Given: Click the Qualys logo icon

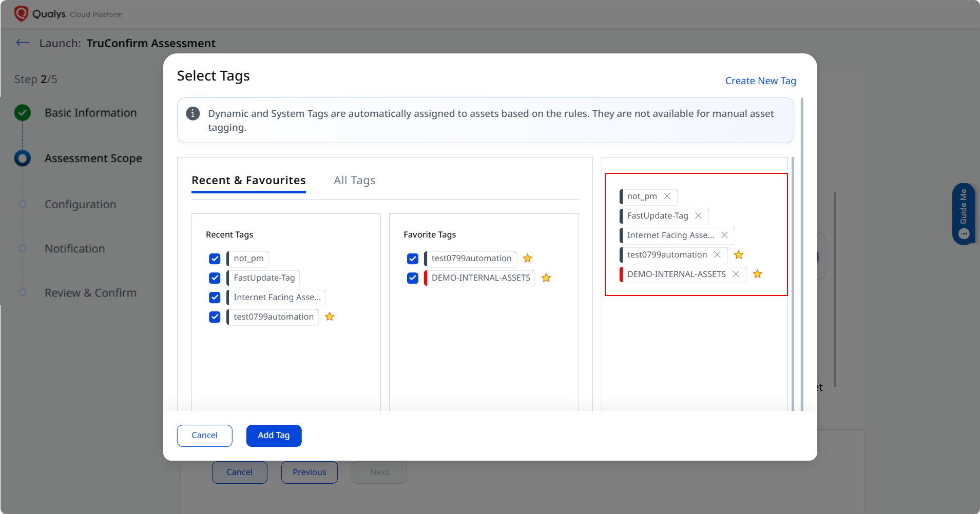Looking at the screenshot, I should point(21,14).
